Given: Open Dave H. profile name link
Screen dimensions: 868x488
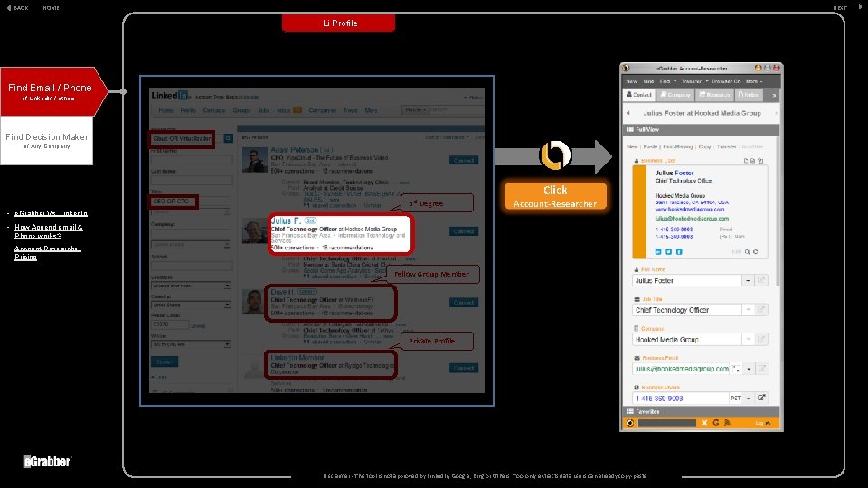Looking at the screenshot, I should (x=282, y=292).
